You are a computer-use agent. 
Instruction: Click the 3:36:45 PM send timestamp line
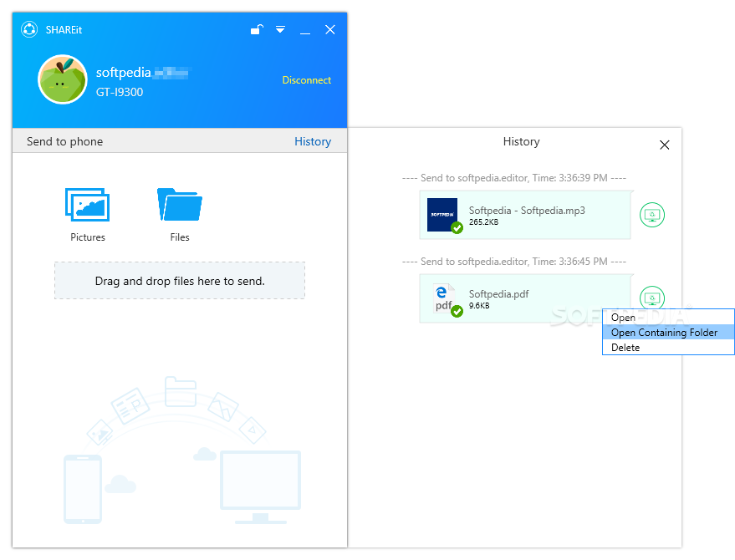[x=513, y=262]
